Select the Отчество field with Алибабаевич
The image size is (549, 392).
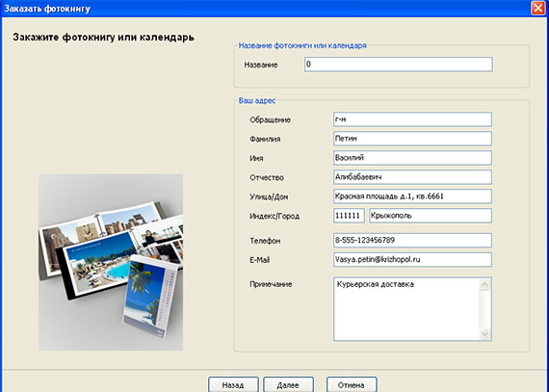click(x=412, y=177)
